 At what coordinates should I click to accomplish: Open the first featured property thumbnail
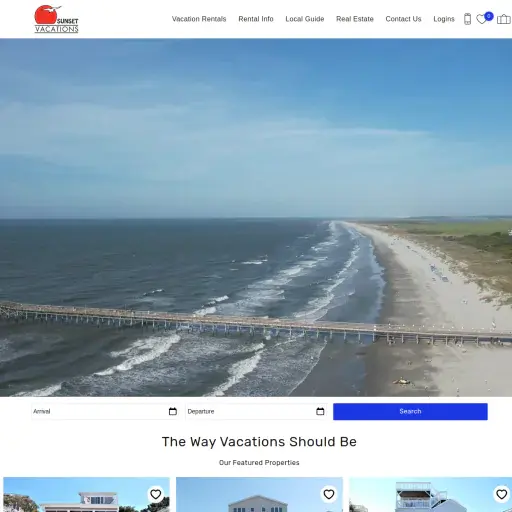(x=86, y=495)
